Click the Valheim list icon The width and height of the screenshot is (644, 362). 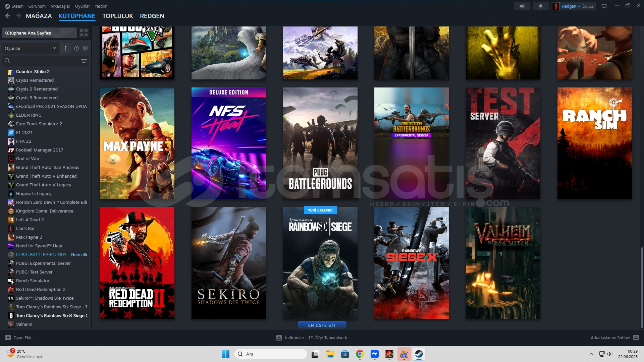pos(11,324)
